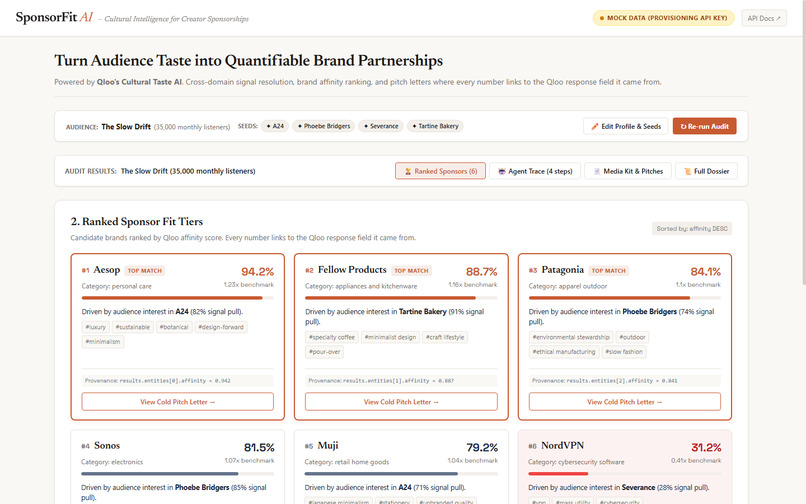Click Aesop's TOP MATCH badge
806x504 pixels.
pyautogui.click(x=144, y=271)
